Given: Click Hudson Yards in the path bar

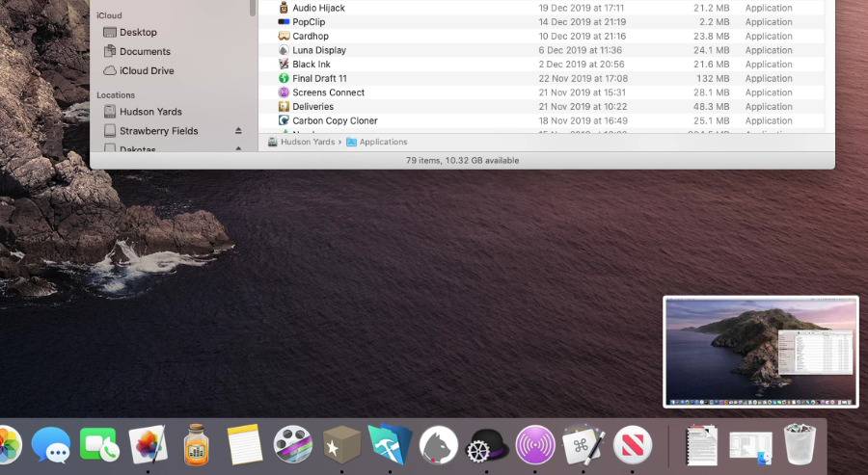Looking at the screenshot, I should (x=308, y=142).
